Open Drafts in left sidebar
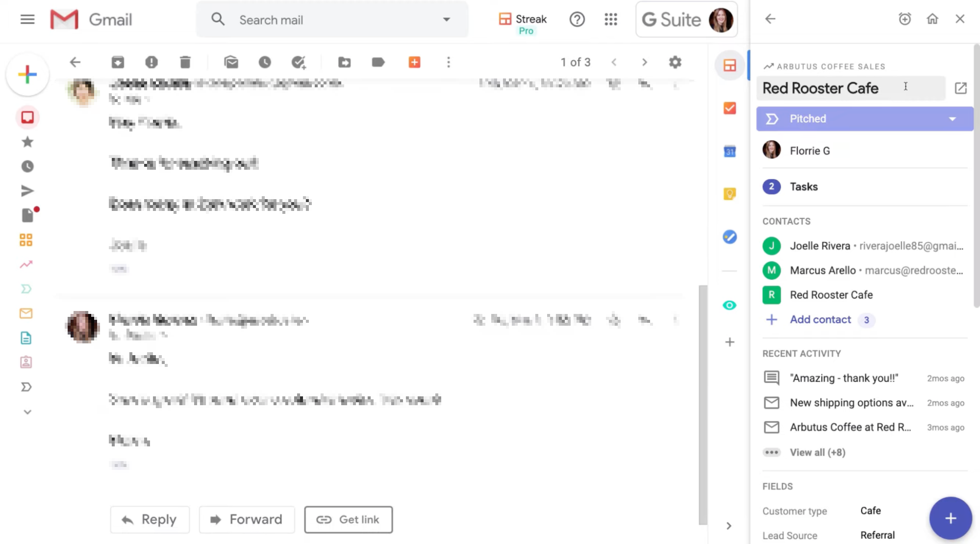Viewport: 980px width, 544px height. 27,215
